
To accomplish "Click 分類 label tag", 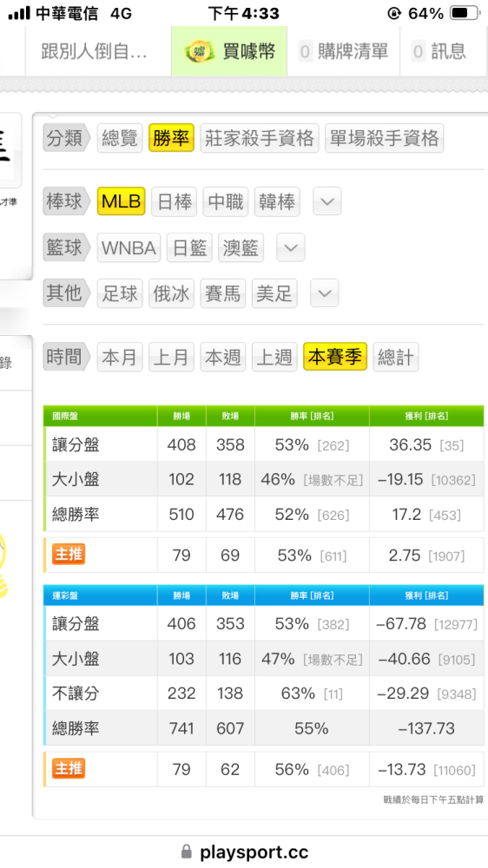I will tap(65, 138).
